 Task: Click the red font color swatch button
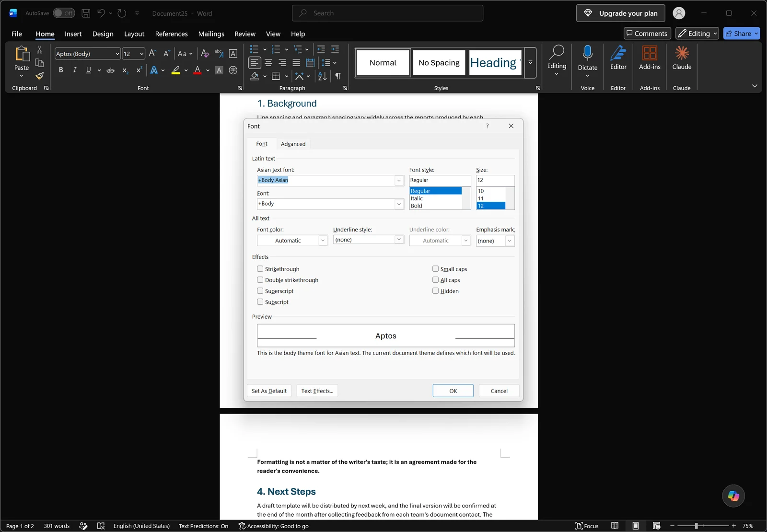[197, 70]
